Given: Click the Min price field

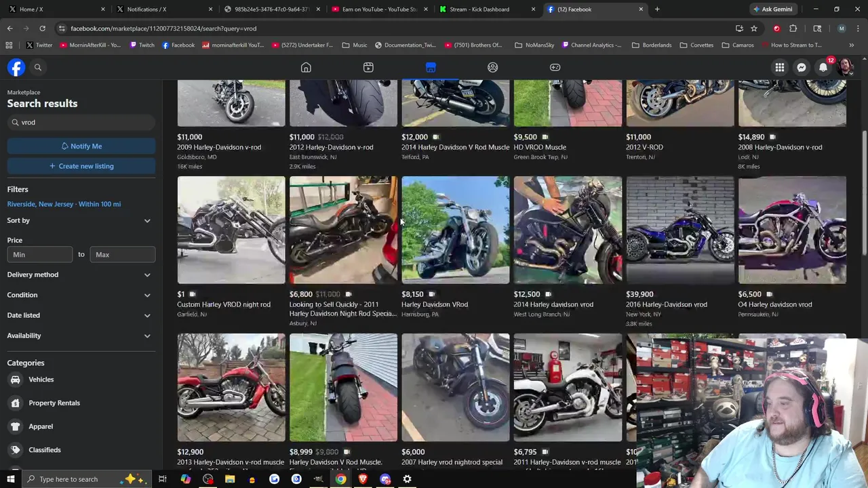Looking at the screenshot, I should 40,254.
